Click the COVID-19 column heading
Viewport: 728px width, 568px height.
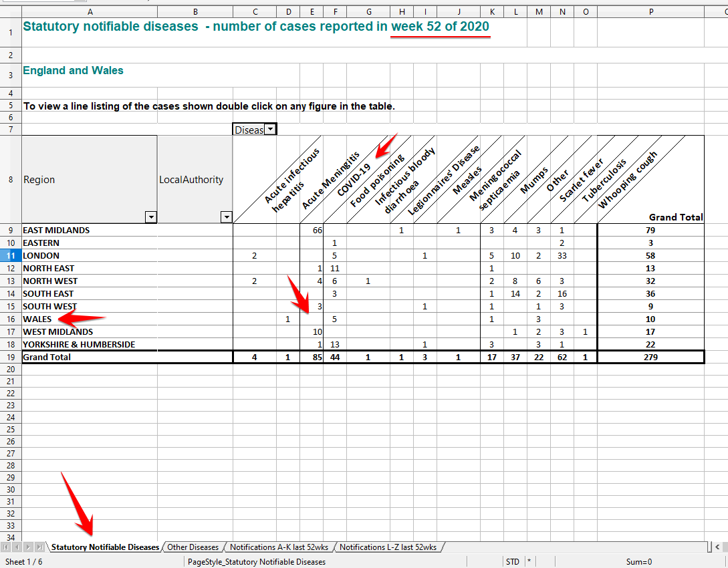(354, 180)
